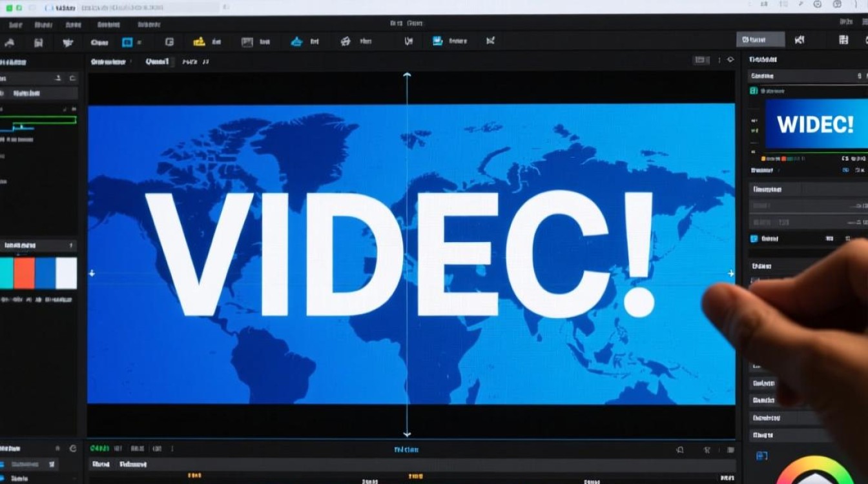The width and height of the screenshot is (868, 484).
Task: Select the blue square-outline toolbar icon
Action: click(x=127, y=42)
